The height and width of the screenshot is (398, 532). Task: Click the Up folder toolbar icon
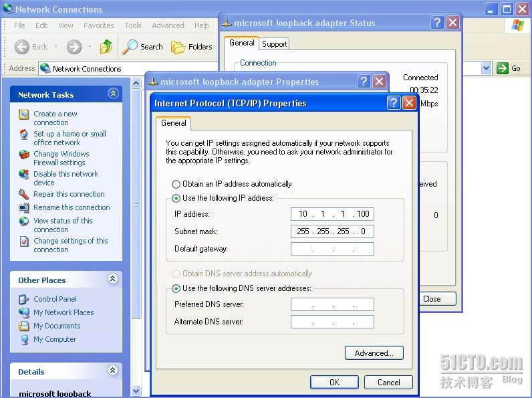106,47
